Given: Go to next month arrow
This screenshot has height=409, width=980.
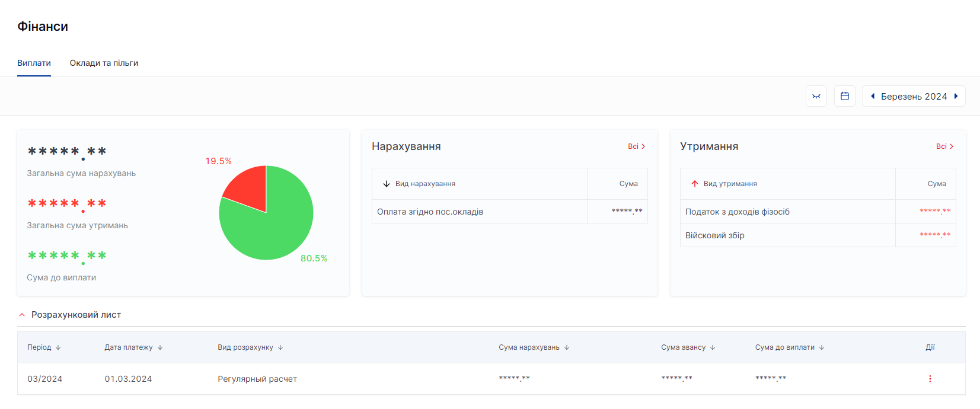Looking at the screenshot, I should coord(956,96).
